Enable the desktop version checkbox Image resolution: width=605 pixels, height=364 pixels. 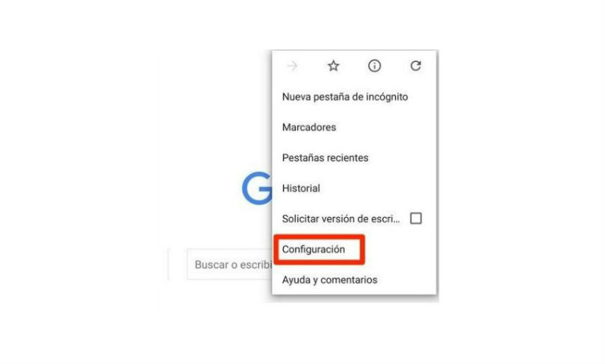tap(415, 218)
